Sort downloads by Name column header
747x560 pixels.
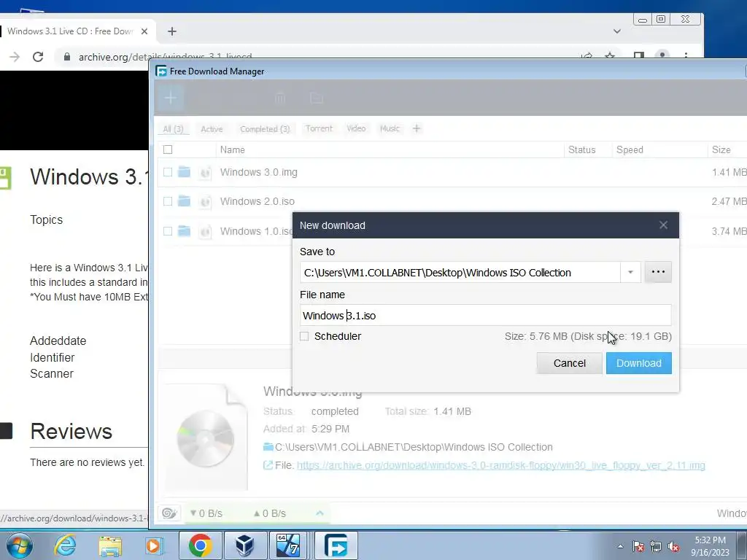click(x=233, y=149)
